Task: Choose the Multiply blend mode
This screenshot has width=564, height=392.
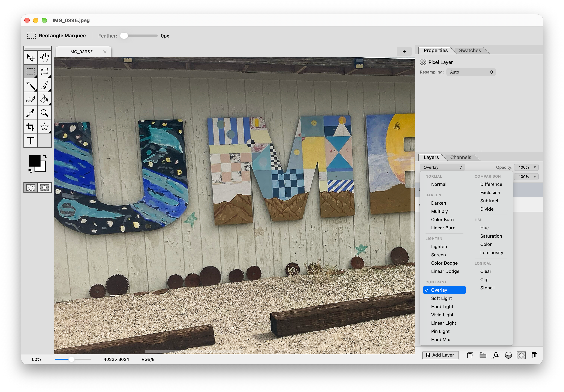Action: [439, 211]
